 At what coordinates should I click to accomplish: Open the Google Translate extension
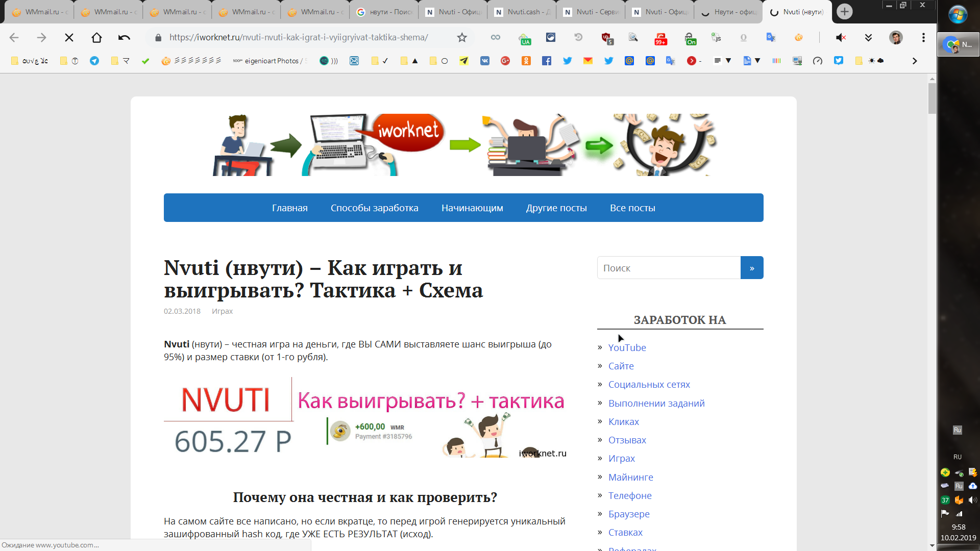[771, 37]
